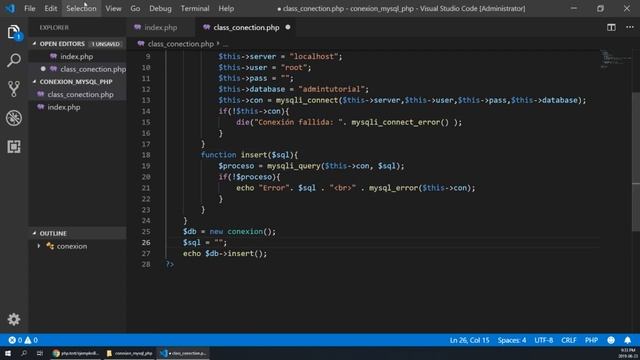Open the Extensions view in activity bar

13,147
